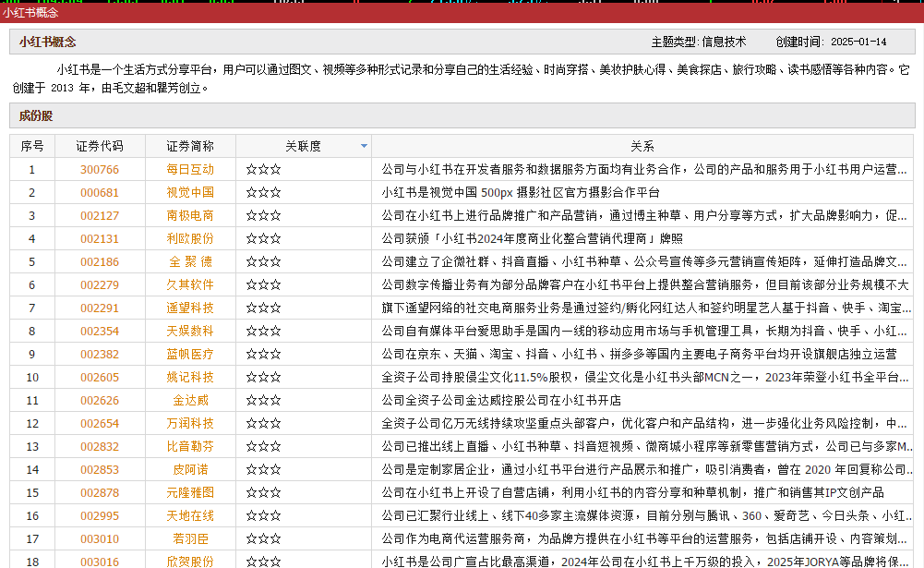Open stock code 300766
924x568 pixels.
100,169
